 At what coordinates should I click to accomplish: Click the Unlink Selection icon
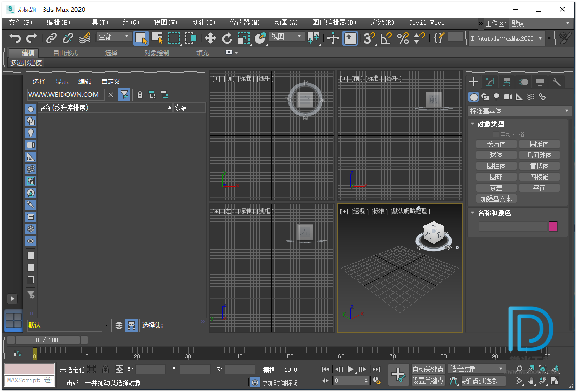(x=68, y=38)
